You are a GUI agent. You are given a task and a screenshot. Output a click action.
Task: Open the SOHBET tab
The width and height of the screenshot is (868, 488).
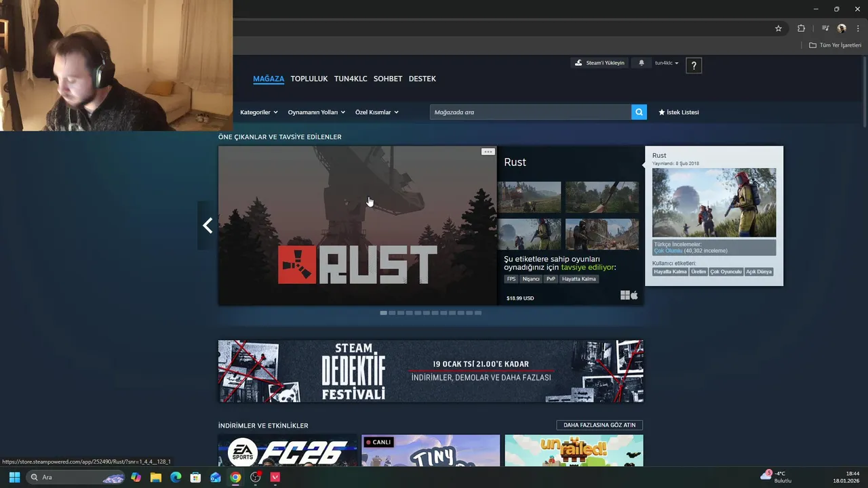pos(388,79)
